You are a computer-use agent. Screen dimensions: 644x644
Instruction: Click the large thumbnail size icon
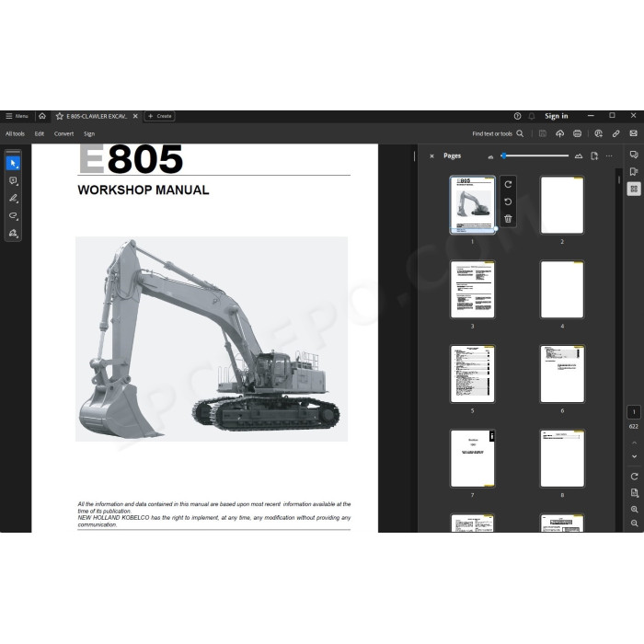[579, 156]
